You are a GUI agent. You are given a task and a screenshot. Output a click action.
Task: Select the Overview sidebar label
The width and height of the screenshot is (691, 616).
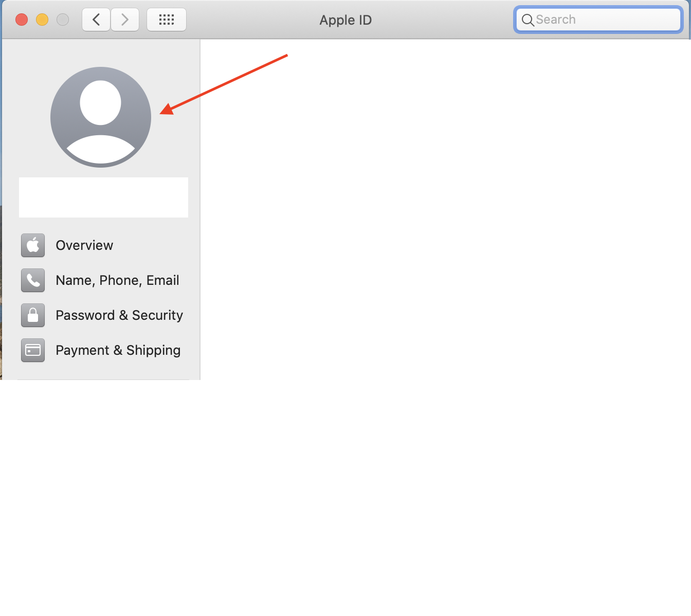pos(84,245)
